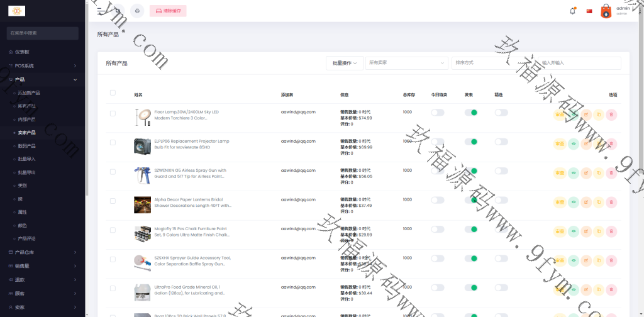Click the China flag language icon
Screen dimensions: 644x317
click(589, 11)
